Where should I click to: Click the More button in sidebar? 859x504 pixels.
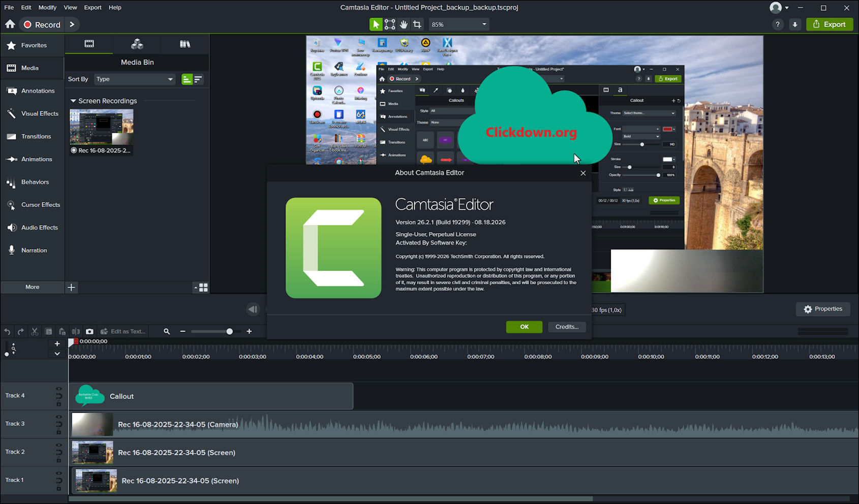[32, 287]
